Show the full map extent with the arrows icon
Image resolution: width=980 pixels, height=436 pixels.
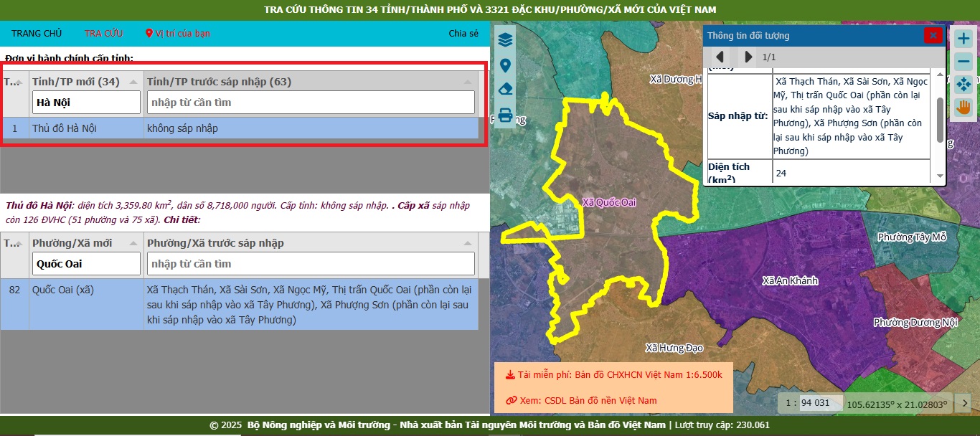click(x=963, y=85)
